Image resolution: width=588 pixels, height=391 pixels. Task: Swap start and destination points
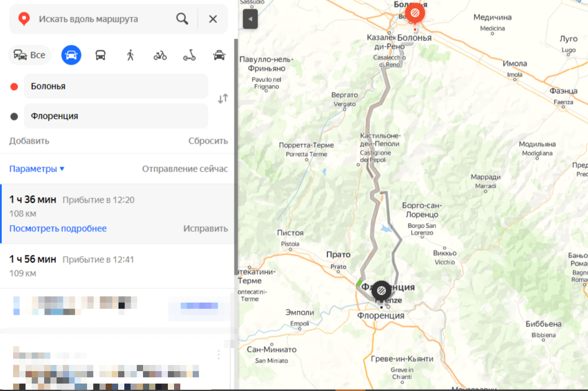point(223,98)
